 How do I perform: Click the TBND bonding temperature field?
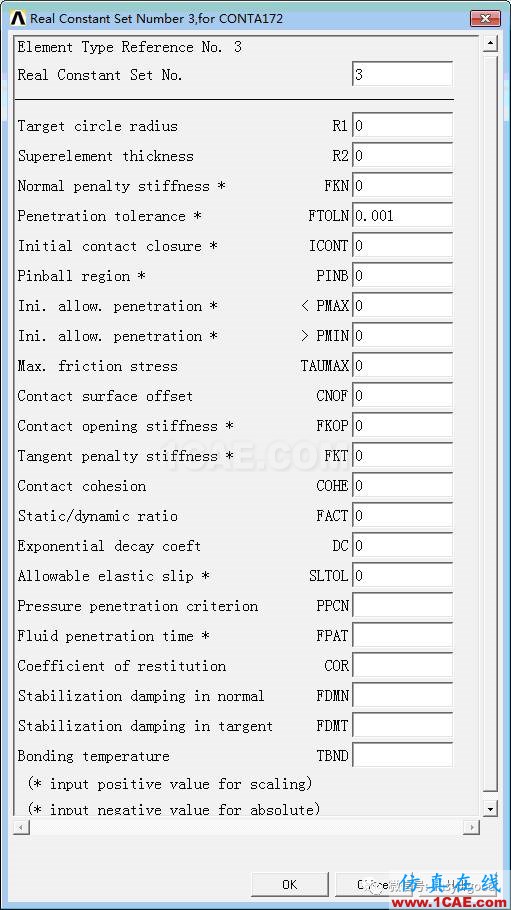pos(402,756)
